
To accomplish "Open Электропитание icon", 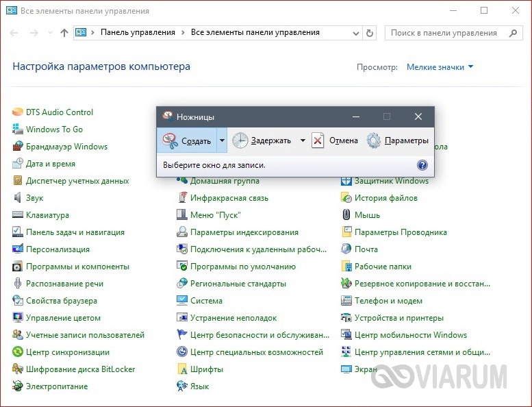I will (18, 386).
